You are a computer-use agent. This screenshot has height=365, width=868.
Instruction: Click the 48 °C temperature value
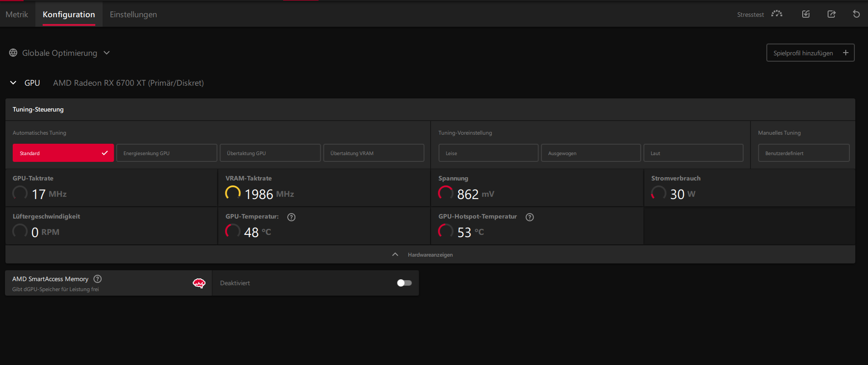[x=257, y=232]
